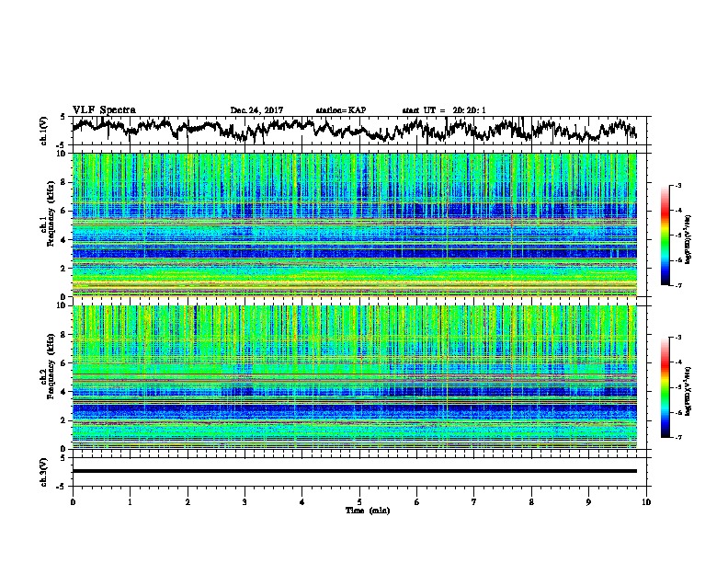Click the ch.1 color scale log(PSD) unit label
The height and width of the screenshot is (563, 728).
click(x=688, y=239)
